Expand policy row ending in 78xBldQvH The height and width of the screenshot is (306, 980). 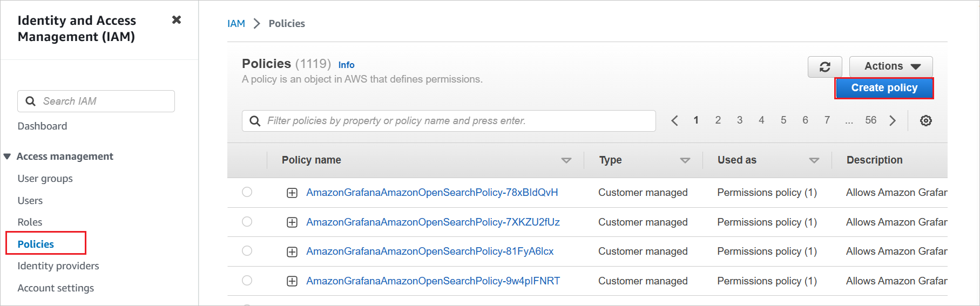pyautogui.click(x=292, y=193)
